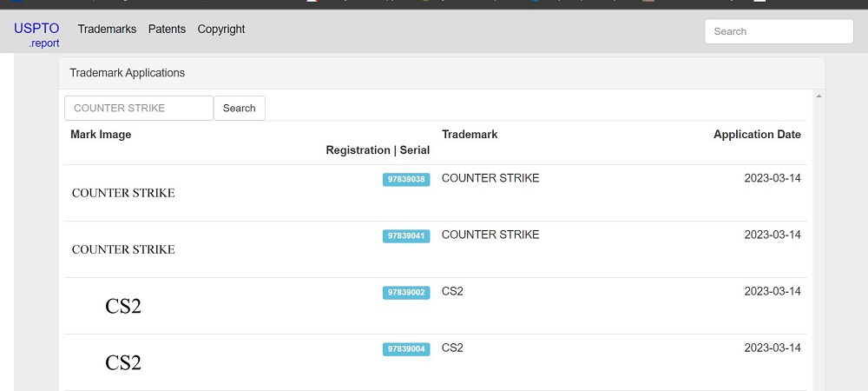The height and width of the screenshot is (391, 868).
Task: Click the second CS2 mark image
Action: pyautogui.click(x=123, y=362)
